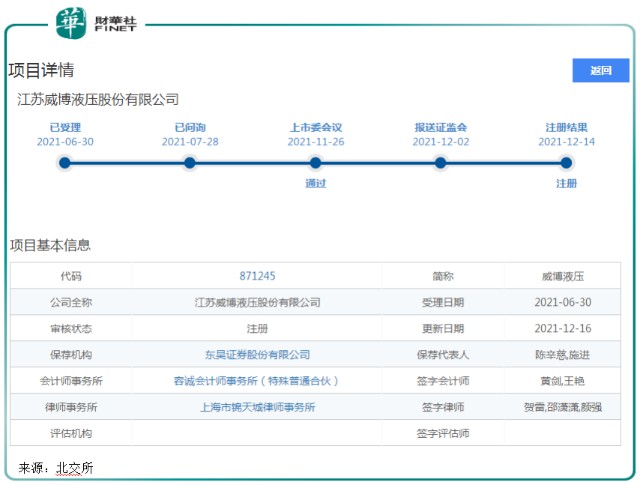Click the update date 2021-12-16 cell
The height and width of the screenshot is (485, 640).
coord(562,328)
